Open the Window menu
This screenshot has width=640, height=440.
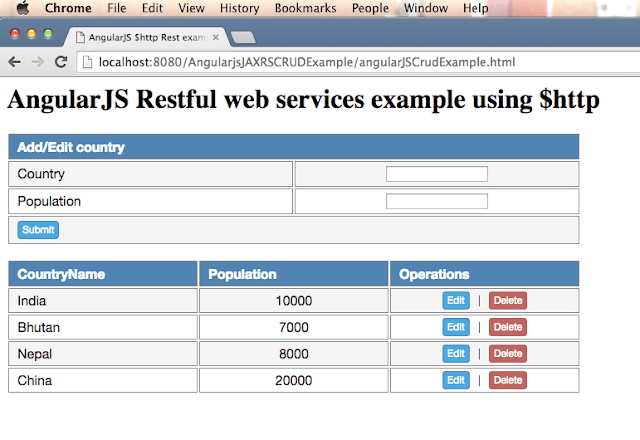426,8
